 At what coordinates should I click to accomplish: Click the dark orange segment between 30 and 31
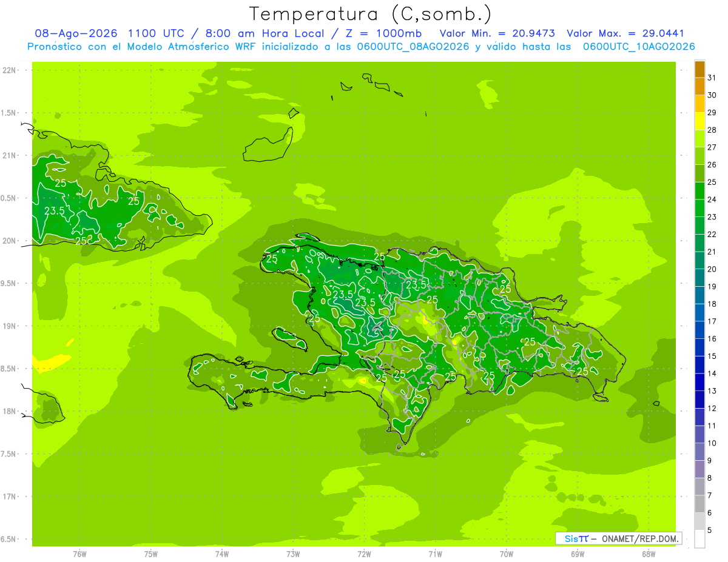click(699, 86)
